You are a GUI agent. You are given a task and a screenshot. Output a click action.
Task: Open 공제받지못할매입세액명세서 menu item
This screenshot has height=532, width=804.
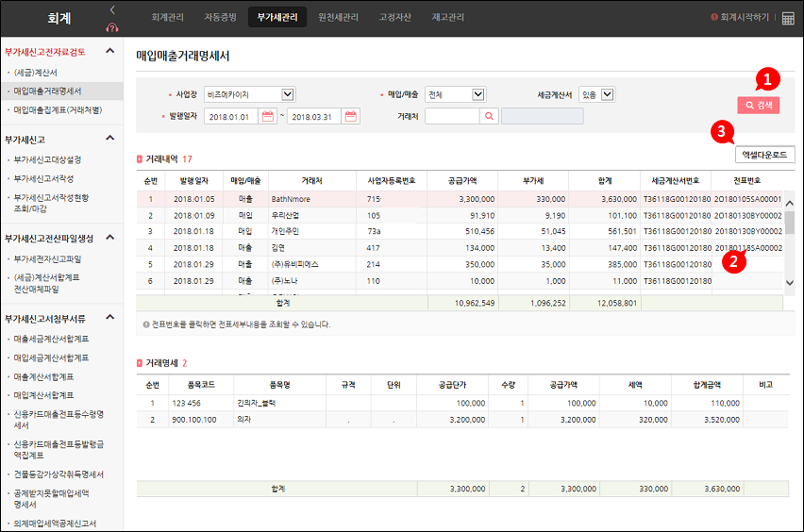51,499
